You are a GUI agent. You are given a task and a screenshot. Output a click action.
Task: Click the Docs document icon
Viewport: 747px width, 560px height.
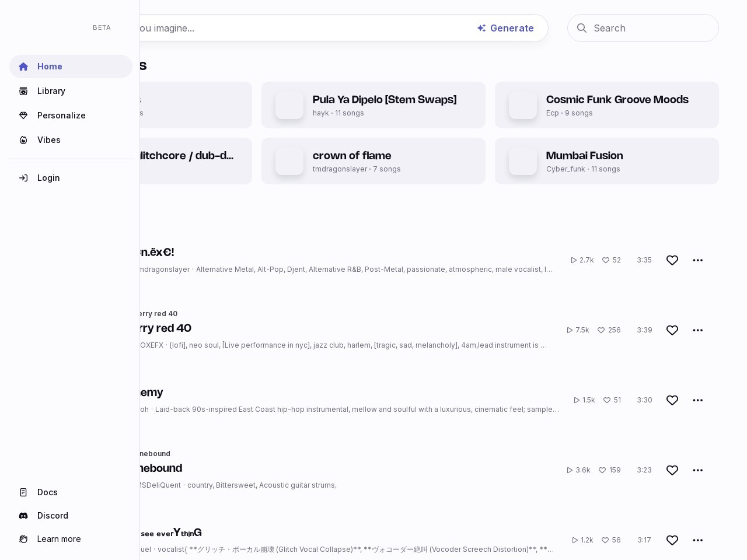(23, 492)
